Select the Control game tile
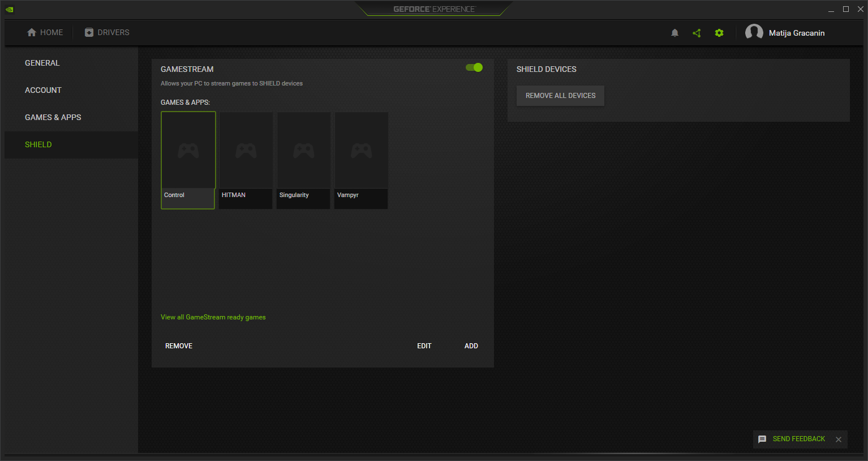 pyautogui.click(x=188, y=160)
